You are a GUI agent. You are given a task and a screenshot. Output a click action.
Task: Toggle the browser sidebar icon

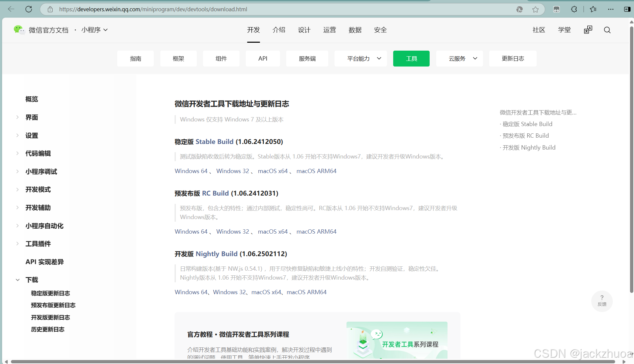point(627,9)
